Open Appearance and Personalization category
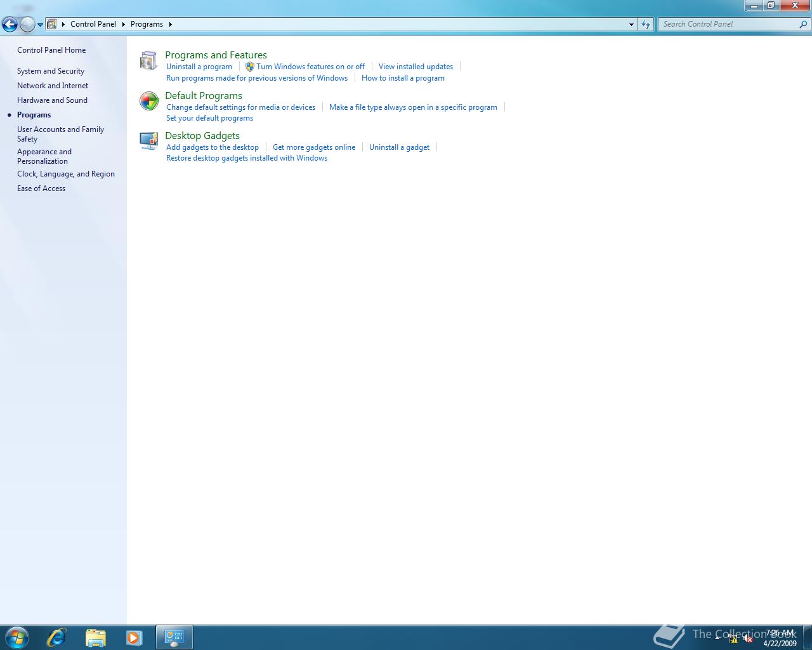This screenshot has width=812, height=650. tap(44, 156)
